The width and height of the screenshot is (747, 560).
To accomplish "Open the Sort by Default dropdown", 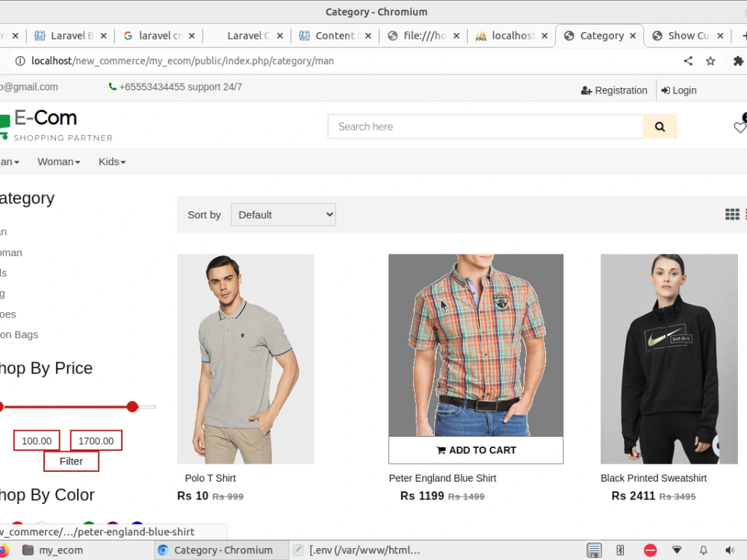I will coord(283,215).
